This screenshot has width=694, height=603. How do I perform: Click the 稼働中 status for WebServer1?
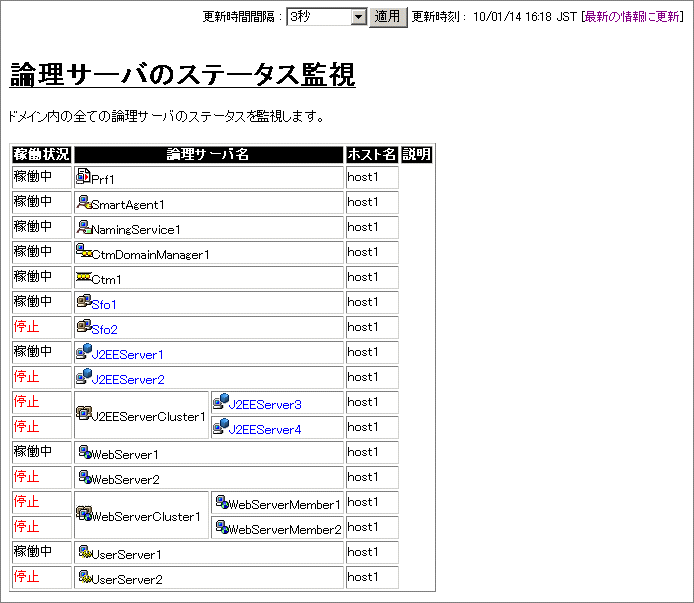(x=33, y=452)
